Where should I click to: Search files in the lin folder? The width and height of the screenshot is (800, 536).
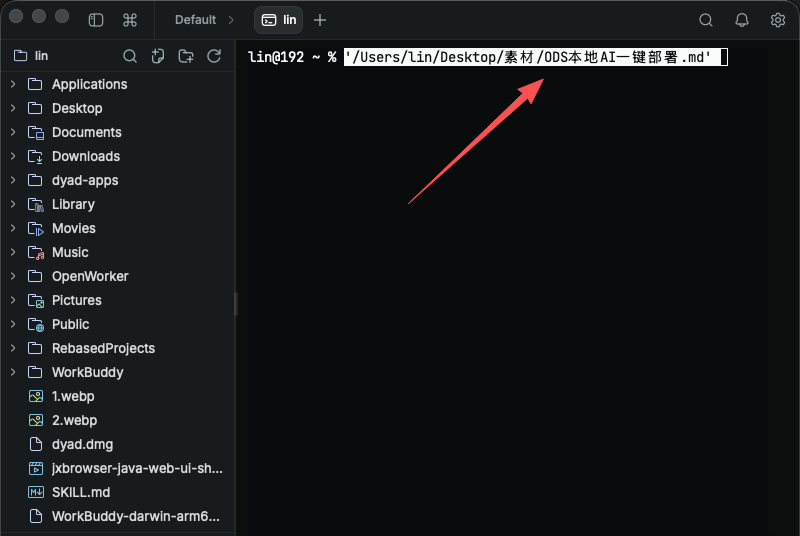click(130, 56)
